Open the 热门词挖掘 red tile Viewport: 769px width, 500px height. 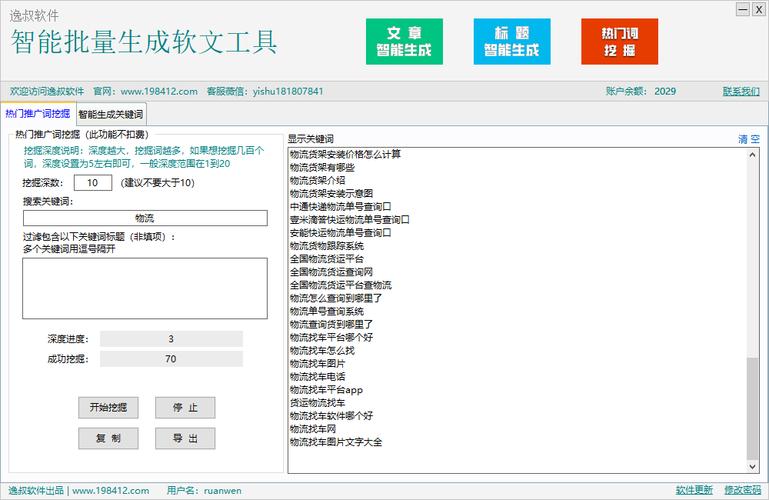[619, 42]
